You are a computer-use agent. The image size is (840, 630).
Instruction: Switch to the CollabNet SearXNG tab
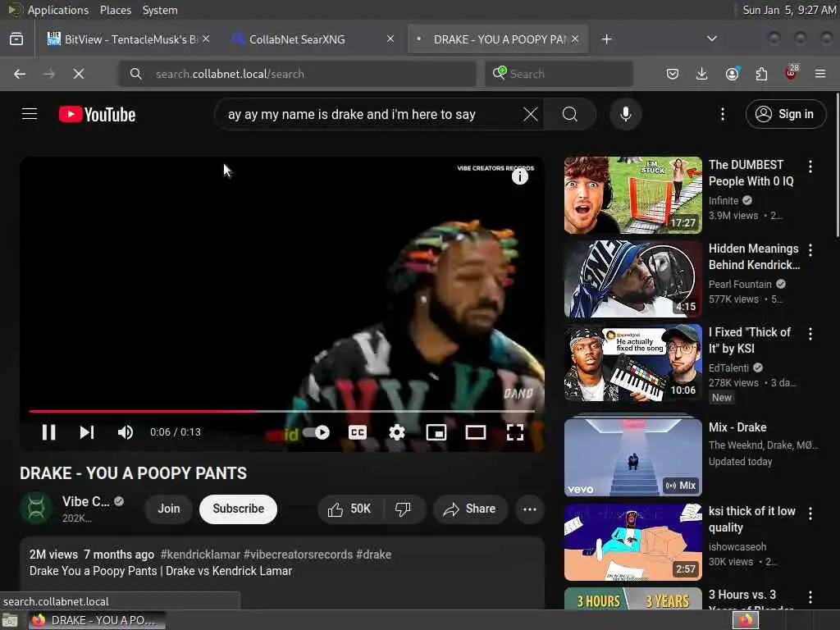click(x=313, y=39)
